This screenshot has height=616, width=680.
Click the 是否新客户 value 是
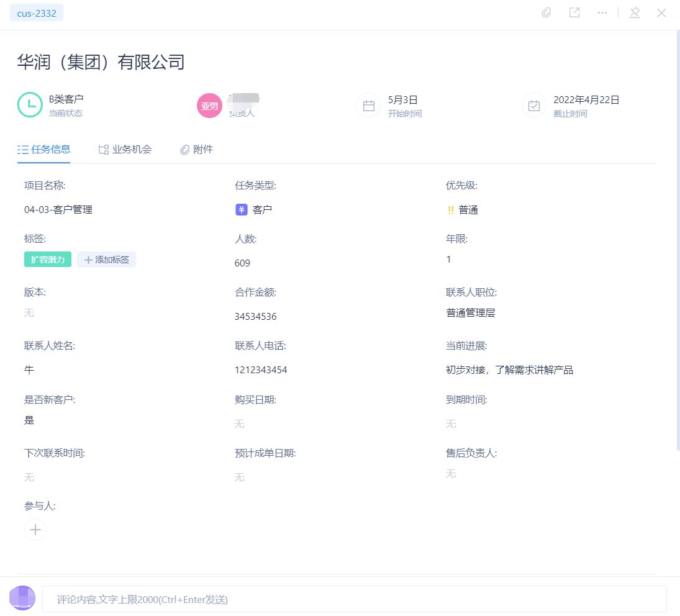[29, 420]
